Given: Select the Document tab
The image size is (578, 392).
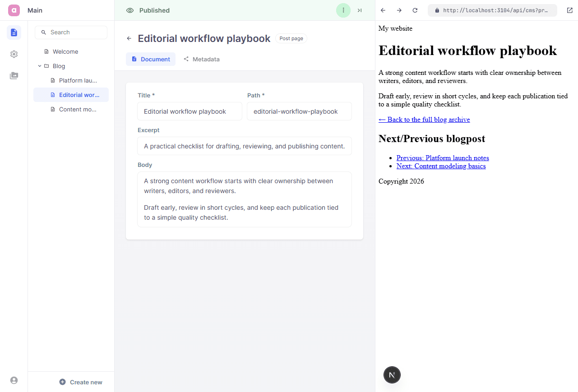Looking at the screenshot, I should coord(151,59).
